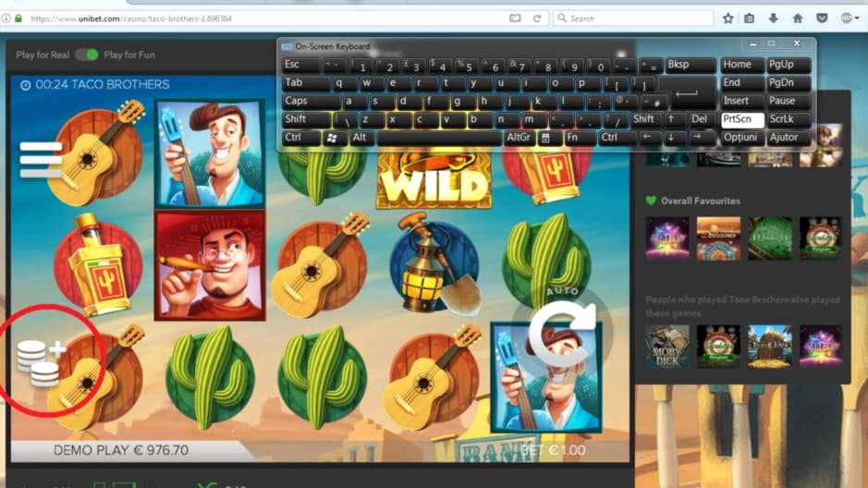Close the On-Screen Keyboard window
868x488 pixels.
tap(797, 43)
